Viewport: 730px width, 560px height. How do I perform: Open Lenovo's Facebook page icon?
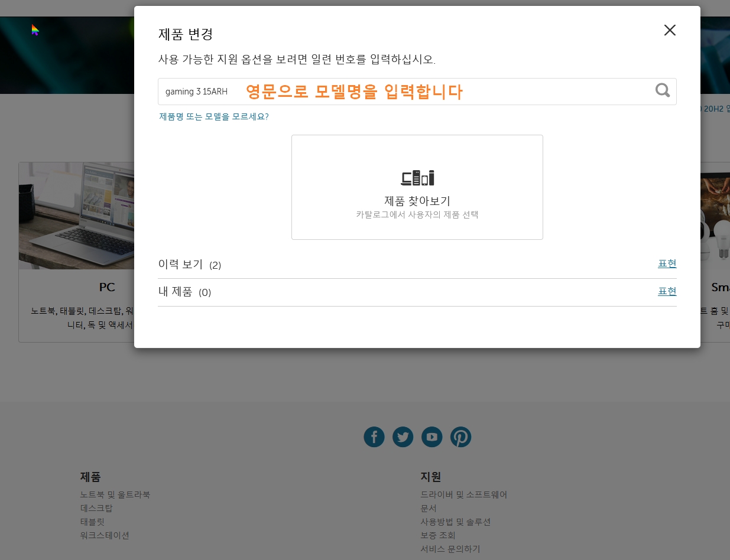pyautogui.click(x=374, y=437)
